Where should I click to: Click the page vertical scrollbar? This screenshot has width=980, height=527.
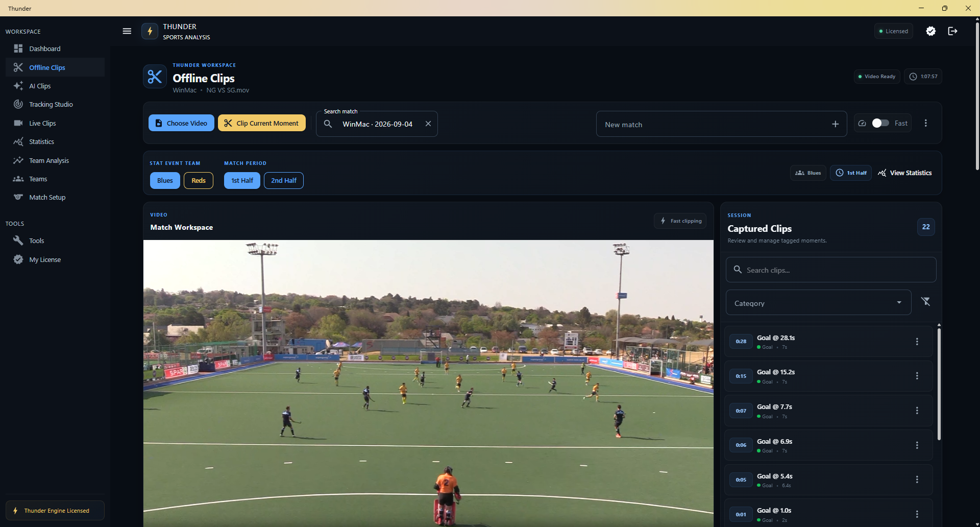(x=977, y=97)
